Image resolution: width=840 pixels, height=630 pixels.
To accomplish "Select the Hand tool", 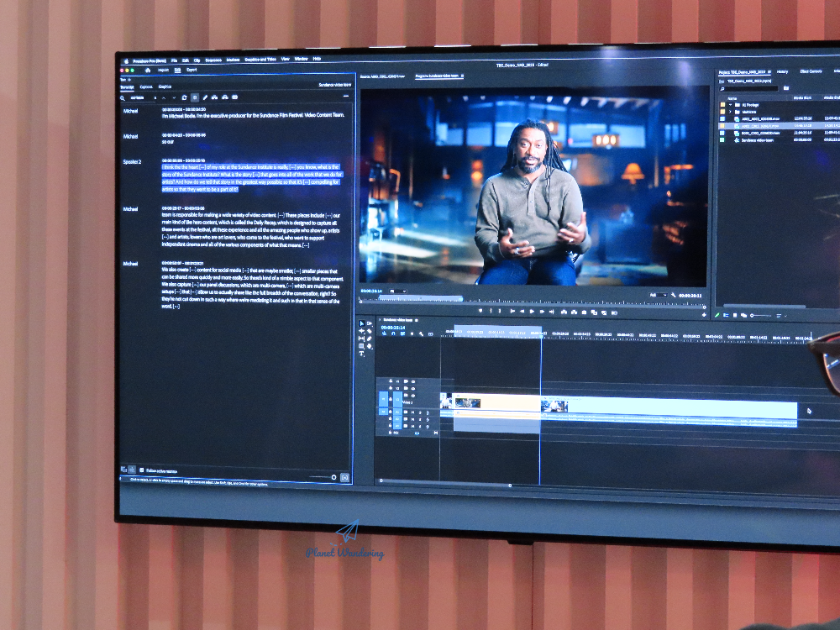I will [x=369, y=346].
